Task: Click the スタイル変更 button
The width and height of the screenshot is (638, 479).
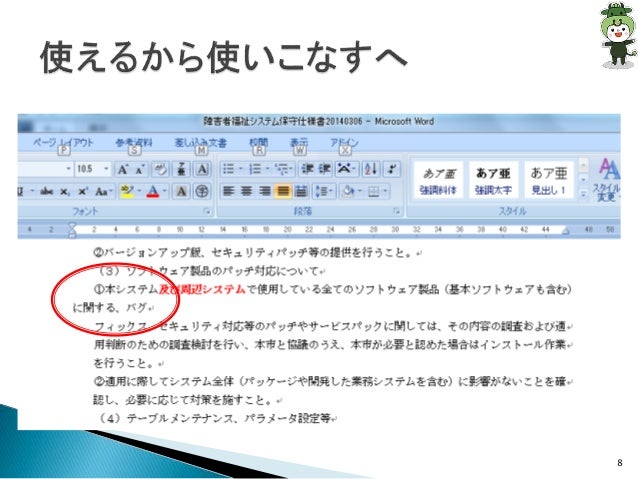Action: click(x=608, y=179)
